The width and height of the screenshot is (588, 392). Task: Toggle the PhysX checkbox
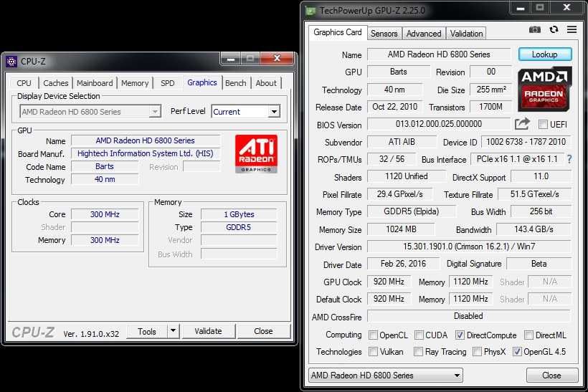coord(477,352)
